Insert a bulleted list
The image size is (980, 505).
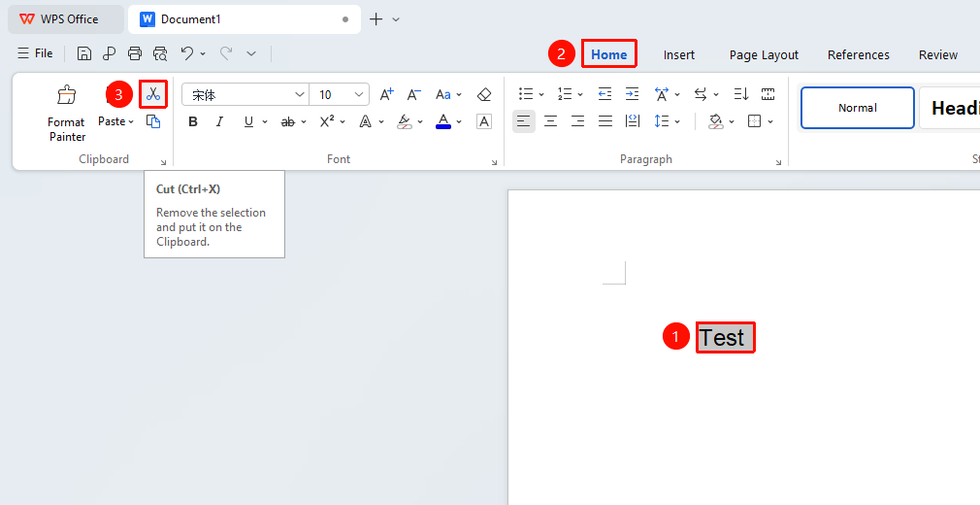(526, 94)
